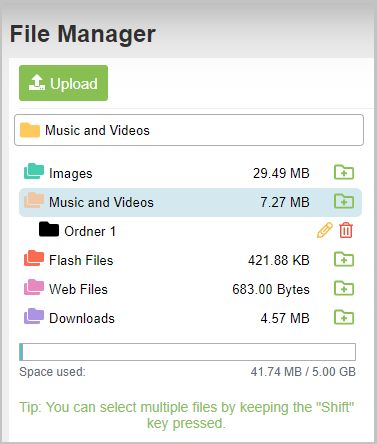The height and width of the screenshot is (444, 377).
Task: Create new folder inside Web Files
Action: pyautogui.click(x=344, y=288)
